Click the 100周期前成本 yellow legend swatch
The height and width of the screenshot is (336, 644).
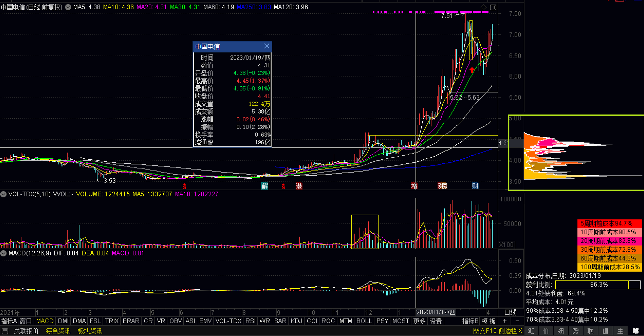click(610, 267)
